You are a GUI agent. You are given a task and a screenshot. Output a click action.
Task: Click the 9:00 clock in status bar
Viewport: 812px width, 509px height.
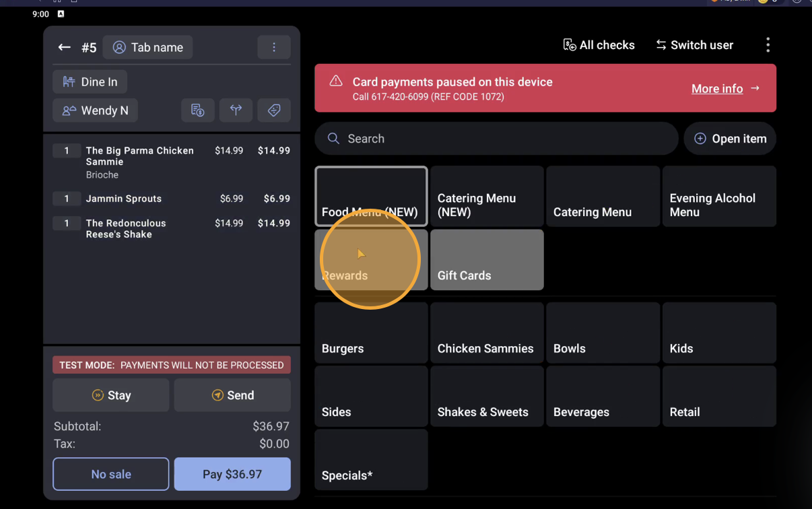tap(40, 13)
